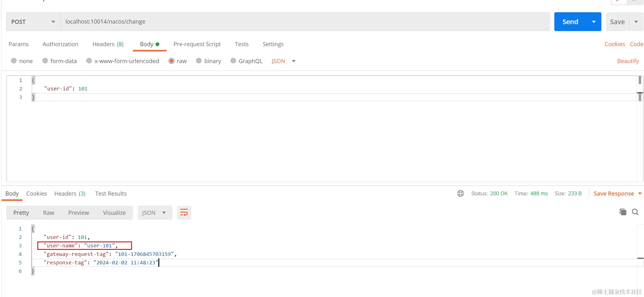Switch to the Params tab
644x297 pixels.
click(18, 44)
